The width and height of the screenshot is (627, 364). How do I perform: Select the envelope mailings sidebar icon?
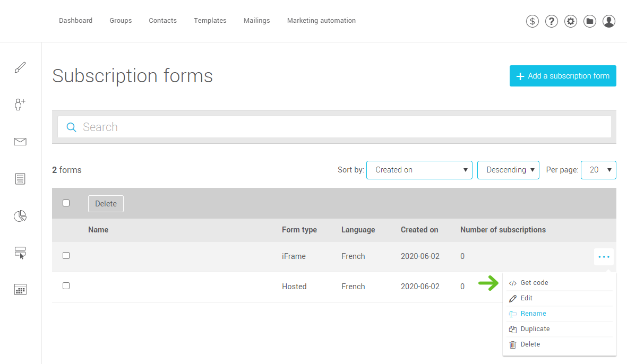coord(20,142)
